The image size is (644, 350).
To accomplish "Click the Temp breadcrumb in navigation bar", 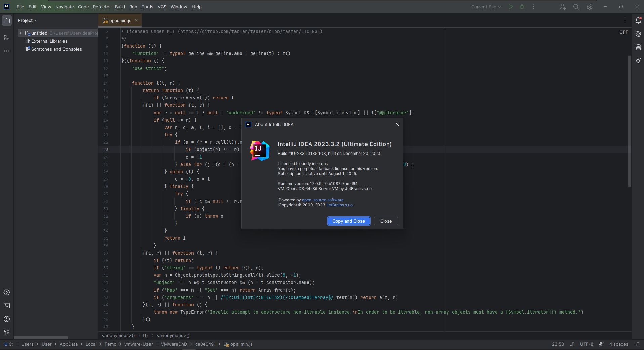I will (110, 344).
